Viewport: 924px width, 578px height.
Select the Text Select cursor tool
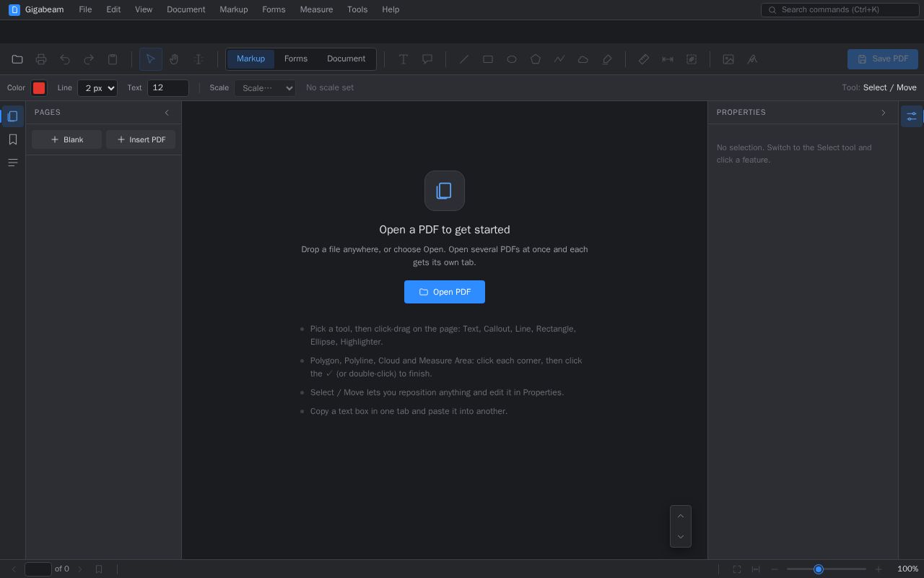pyautogui.click(x=198, y=59)
